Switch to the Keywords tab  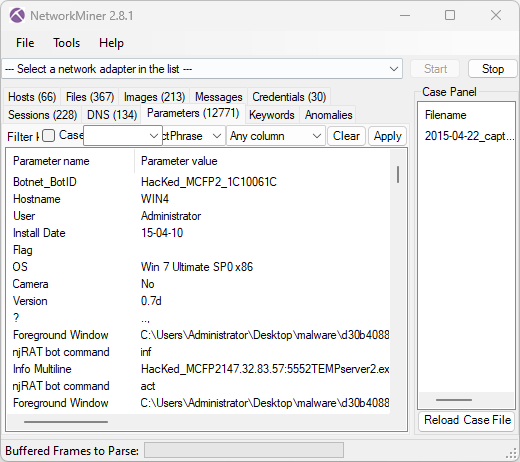point(272,115)
